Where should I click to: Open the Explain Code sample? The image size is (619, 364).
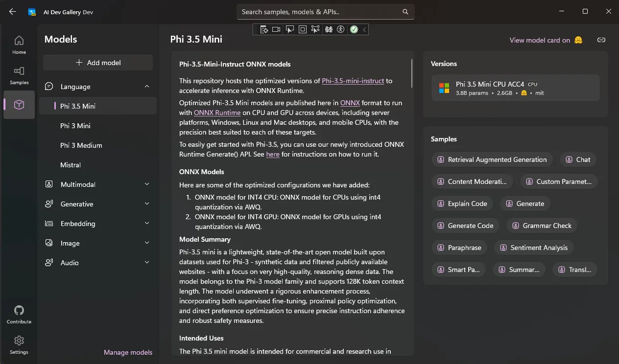click(x=462, y=204)
